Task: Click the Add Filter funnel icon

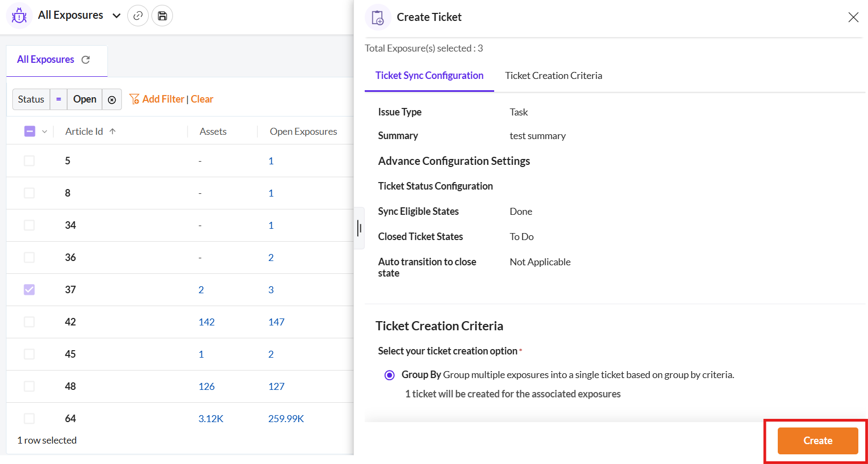Action: pyautogui.click(x=134, y=99)
